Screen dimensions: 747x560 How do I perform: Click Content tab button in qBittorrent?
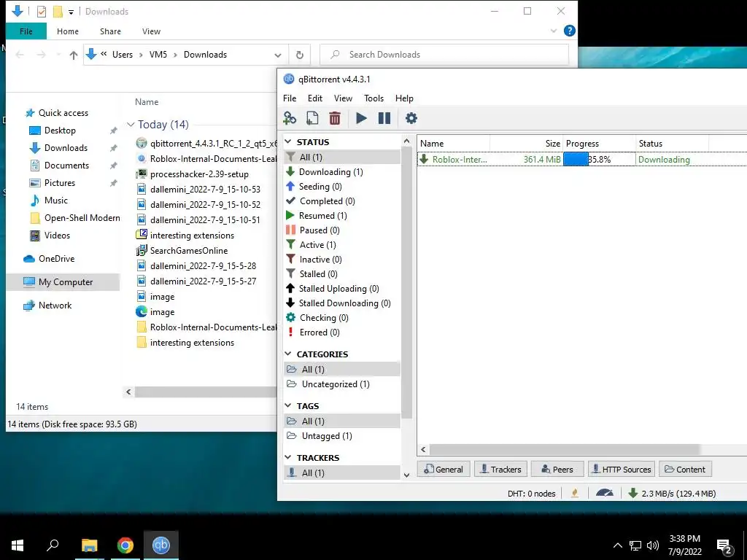(685, 470)
